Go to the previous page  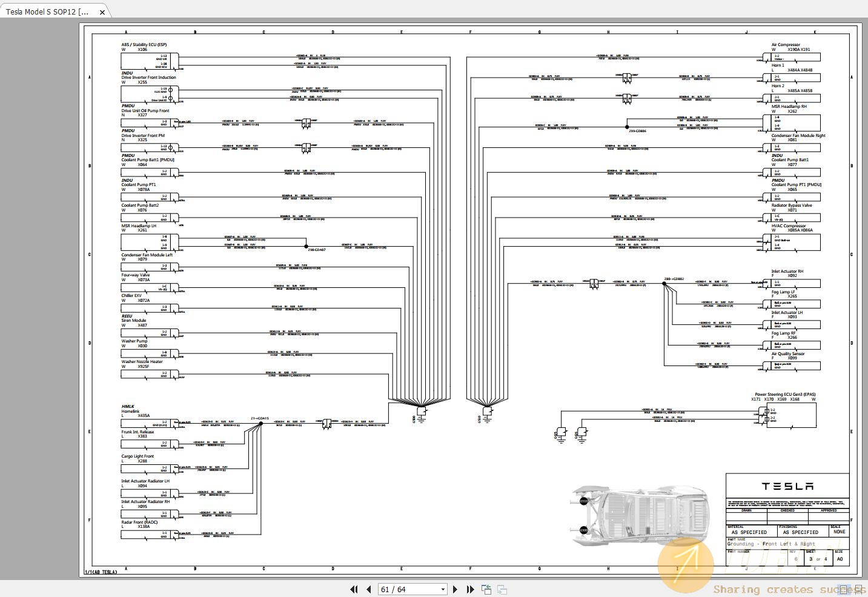point(368,589)
